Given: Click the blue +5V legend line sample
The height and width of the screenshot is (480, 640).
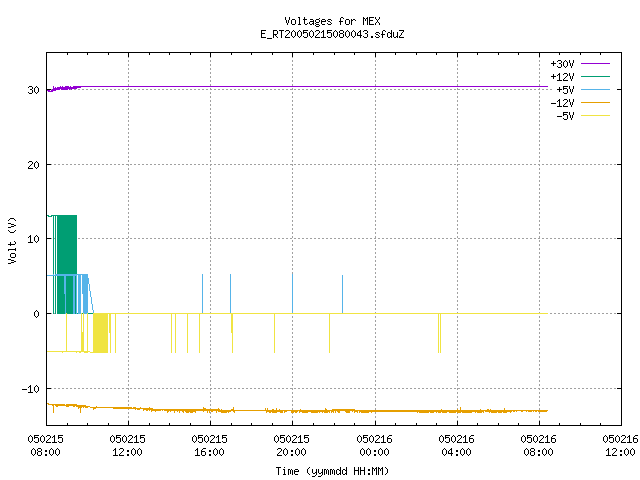Looking at the screenshot, I should (x=595, y=89).
